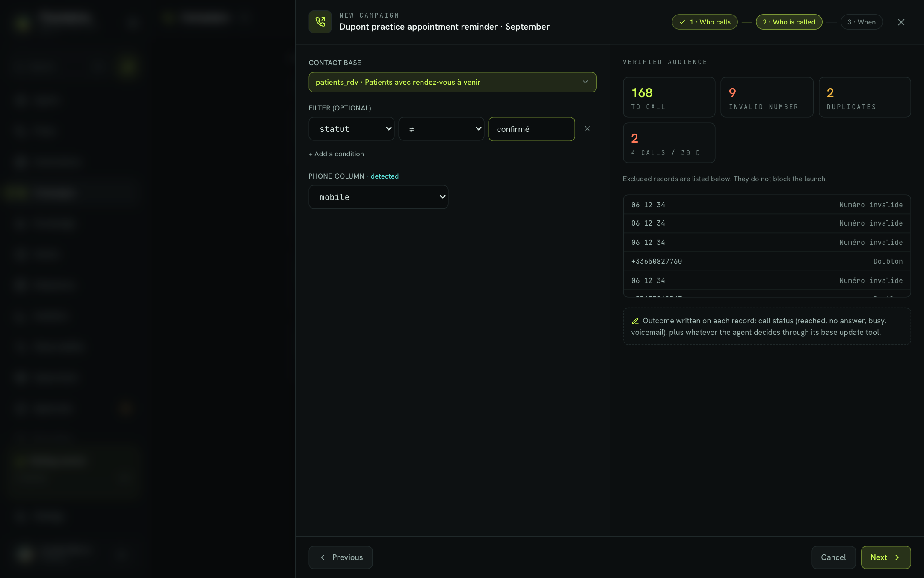Click the outbound call campaign icon

pyautogui.click(x=320, y=22)
